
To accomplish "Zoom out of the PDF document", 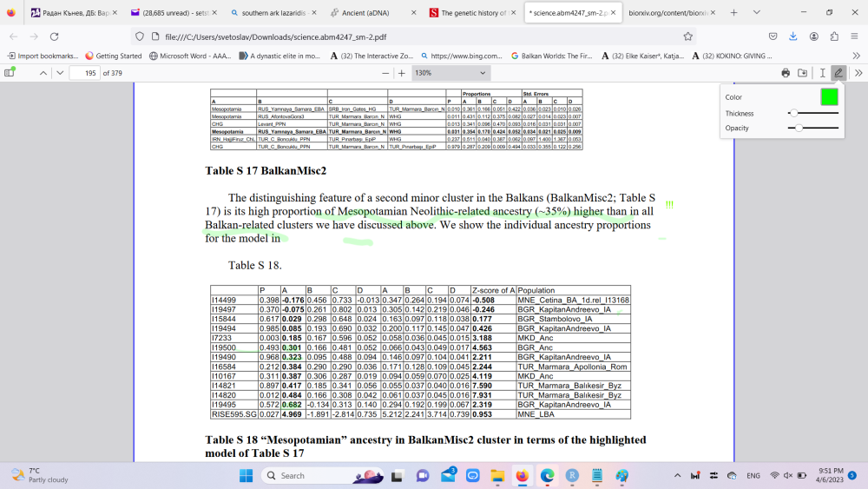I will 384,73.
